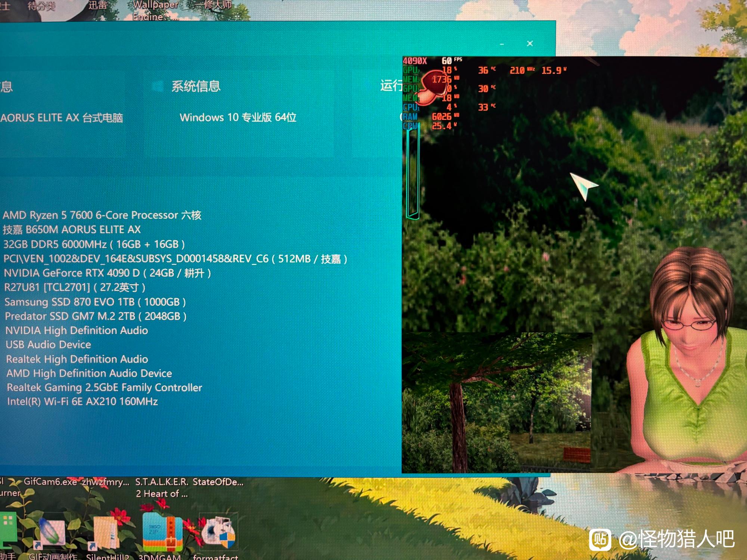Image resolution: width=747 pixels, height=560 pixels.
Task: Select the StateOfDe... desktop label
Action: click(218, 482)
